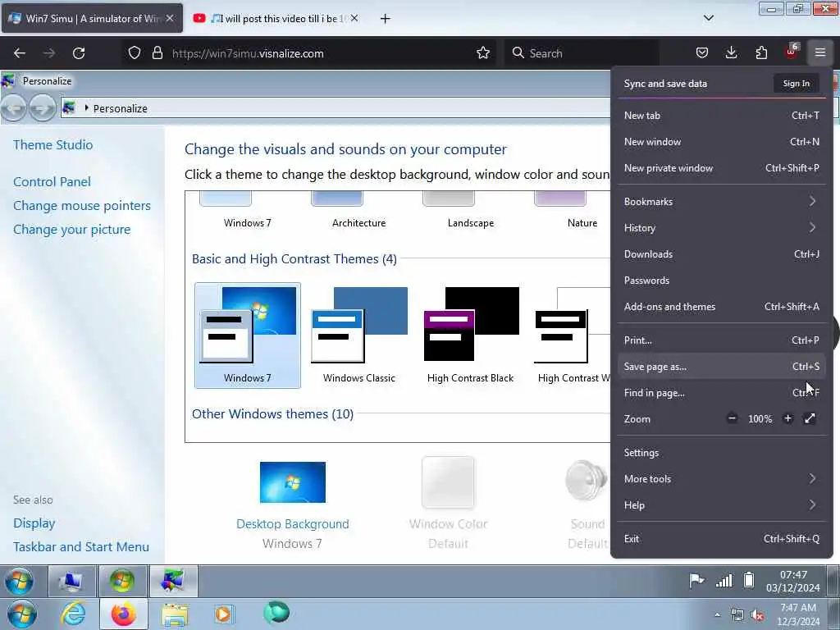Show hidden icons arrow in host tray
The image size is (840, 630).
[717, 614]
